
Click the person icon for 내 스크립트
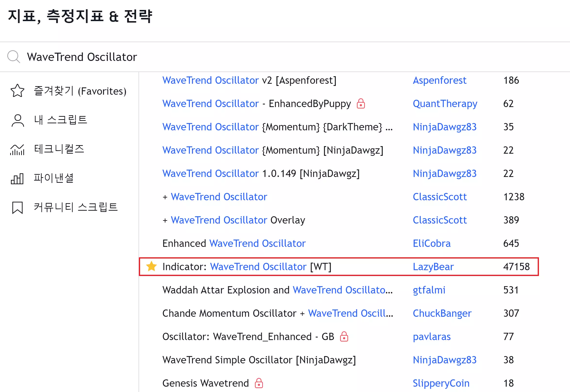pos(18,120)
